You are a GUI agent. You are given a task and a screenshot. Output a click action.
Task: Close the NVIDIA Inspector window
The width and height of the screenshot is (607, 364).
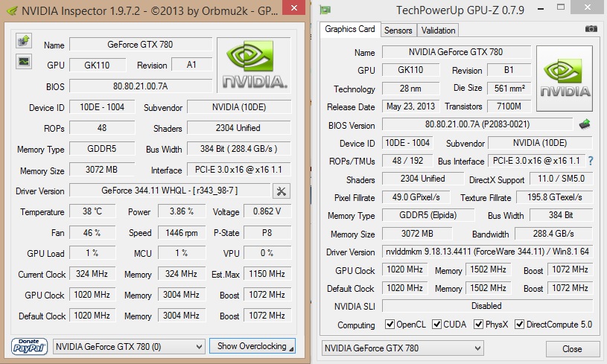pos(294,7)
